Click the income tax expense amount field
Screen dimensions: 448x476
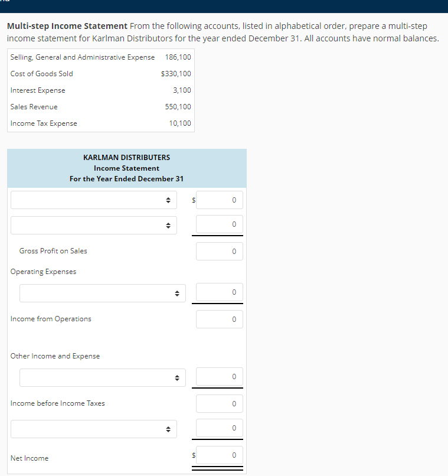219,428
